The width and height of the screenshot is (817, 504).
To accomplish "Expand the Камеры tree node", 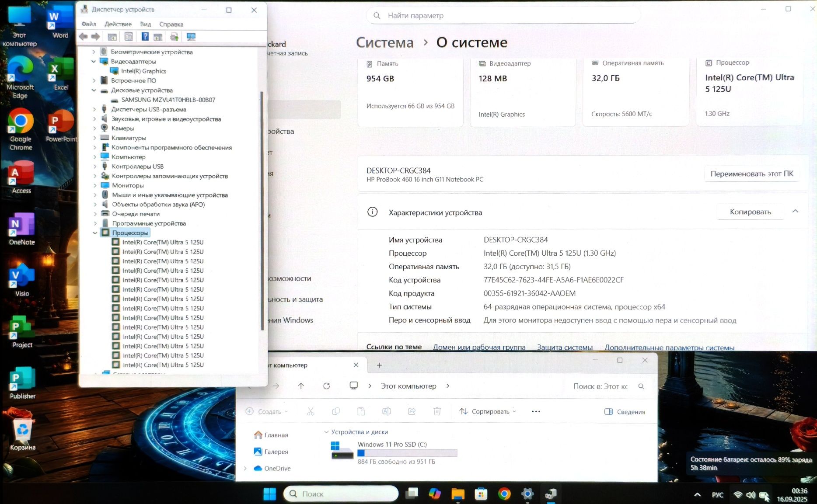I will coord(94,129).
